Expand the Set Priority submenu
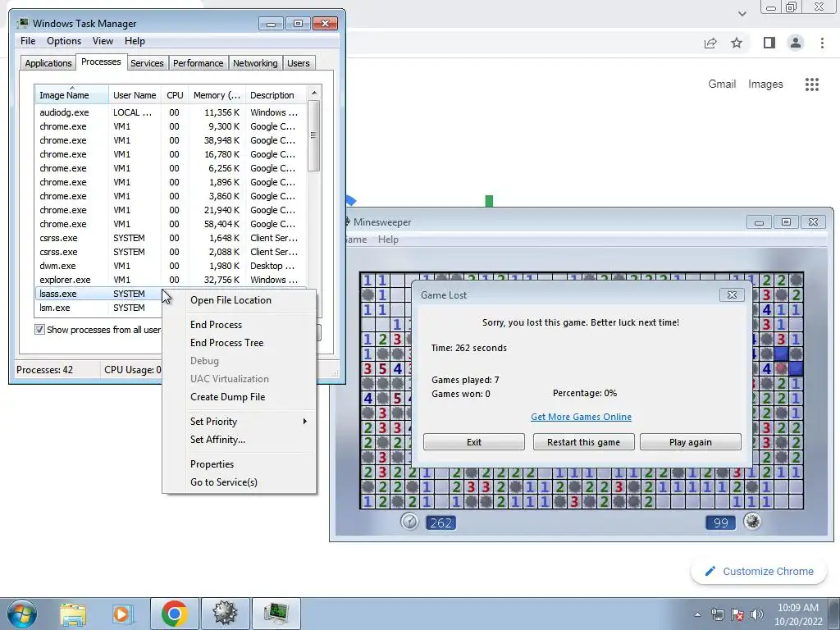Image resolution: width=840 pixels, height=630 pixels. 239,422
